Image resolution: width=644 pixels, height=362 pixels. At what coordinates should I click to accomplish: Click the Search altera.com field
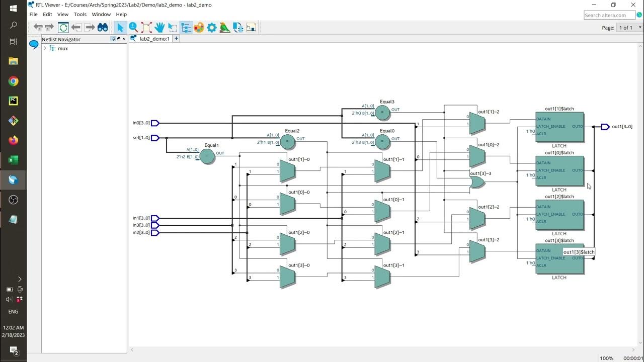click(x=609, y=15)
